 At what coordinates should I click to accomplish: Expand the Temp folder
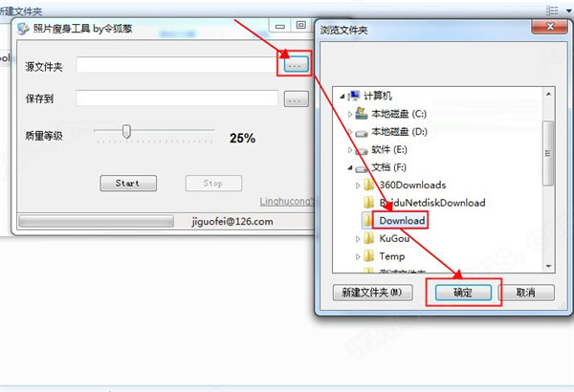358,257
